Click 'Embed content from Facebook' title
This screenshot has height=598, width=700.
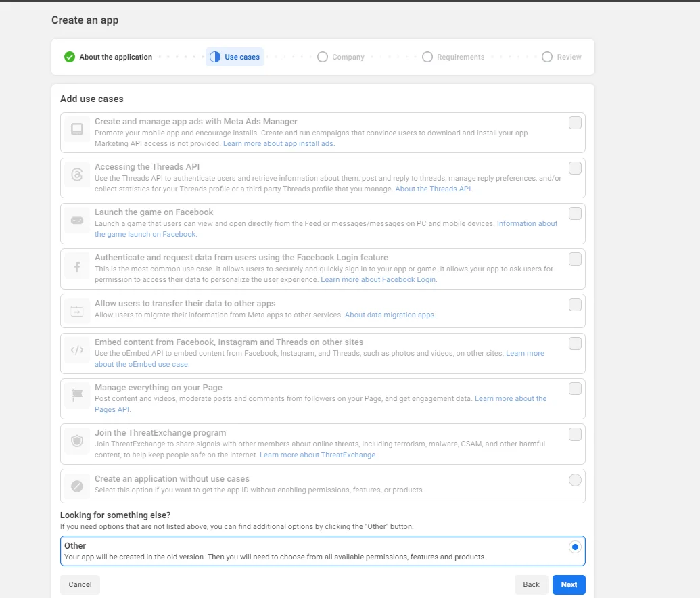(x=229, y=342)
